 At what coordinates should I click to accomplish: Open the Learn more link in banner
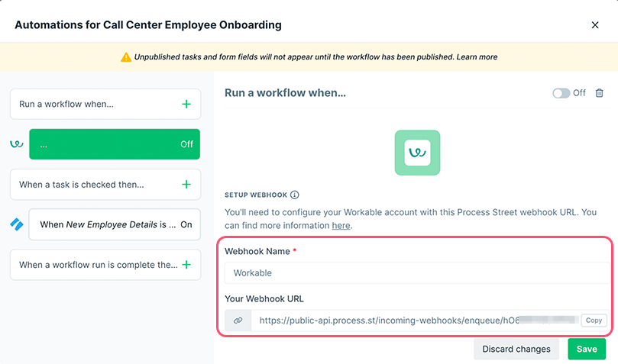tap(477, 57)
